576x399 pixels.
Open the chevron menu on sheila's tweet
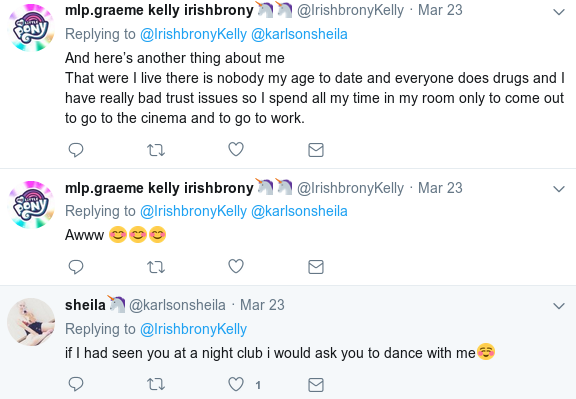click(x=559, y=306)
